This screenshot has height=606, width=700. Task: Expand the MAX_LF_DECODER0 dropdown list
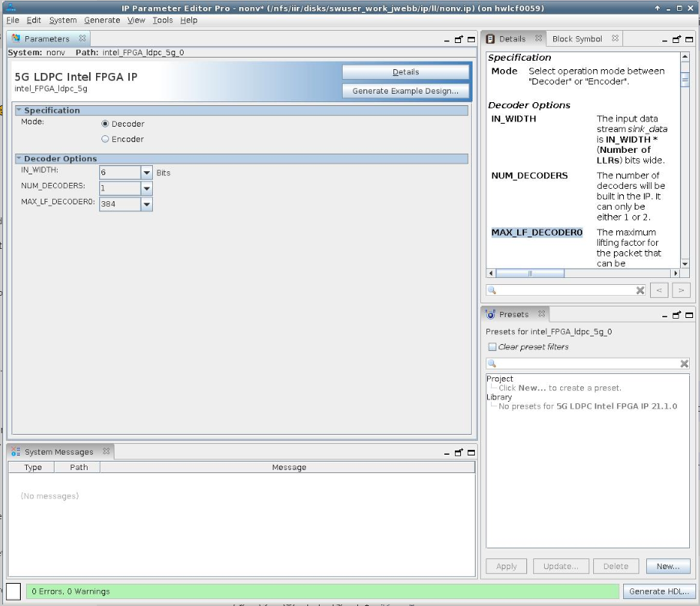pyautogui.click(x=146, y=204)
